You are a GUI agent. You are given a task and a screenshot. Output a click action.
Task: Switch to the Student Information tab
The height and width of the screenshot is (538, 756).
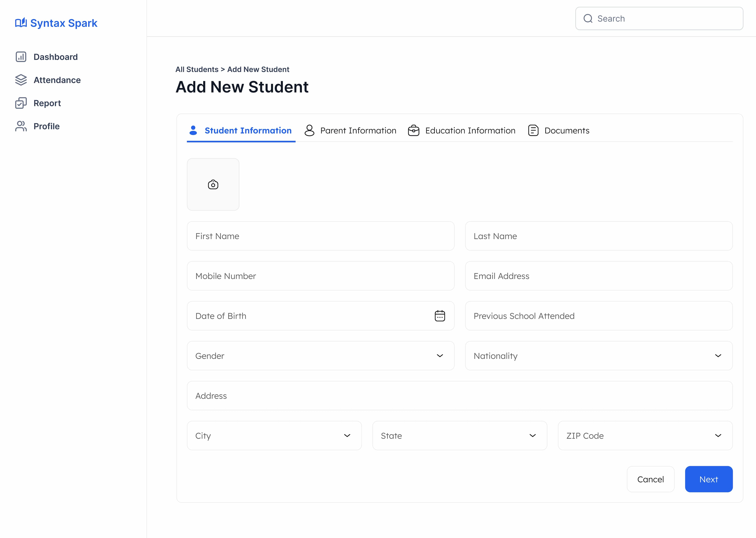241,131
